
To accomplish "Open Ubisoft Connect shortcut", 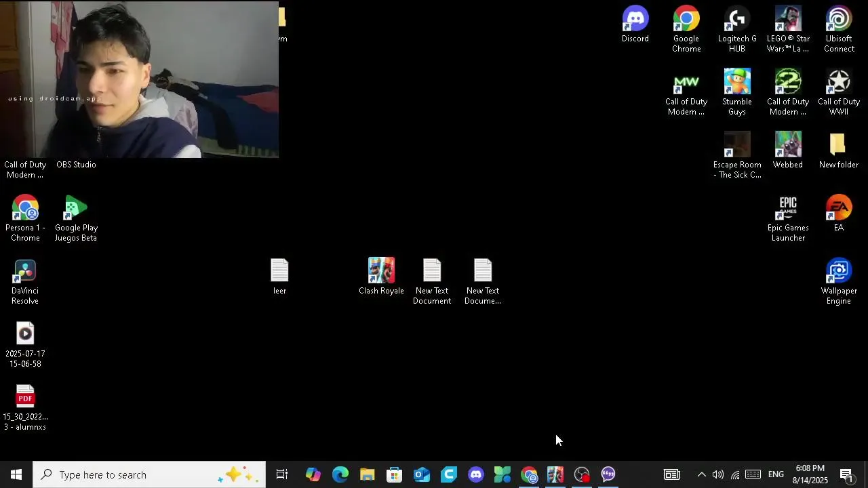I will point(839,30).
